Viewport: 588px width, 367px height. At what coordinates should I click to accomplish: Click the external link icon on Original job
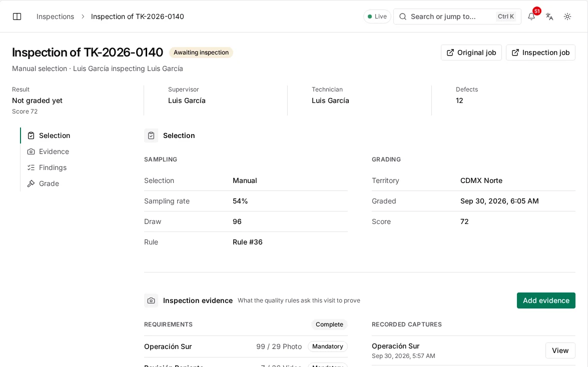point(450,52)
